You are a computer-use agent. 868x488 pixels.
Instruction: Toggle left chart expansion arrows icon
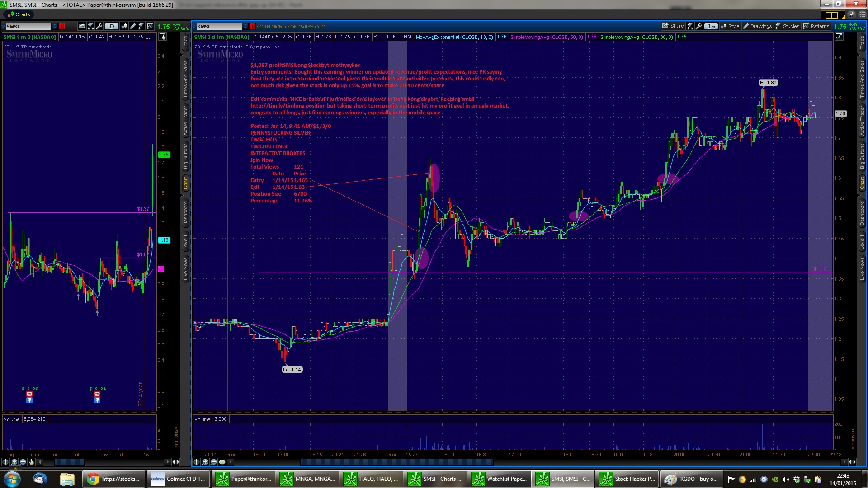pyautogui.click(x=175, y=462)
